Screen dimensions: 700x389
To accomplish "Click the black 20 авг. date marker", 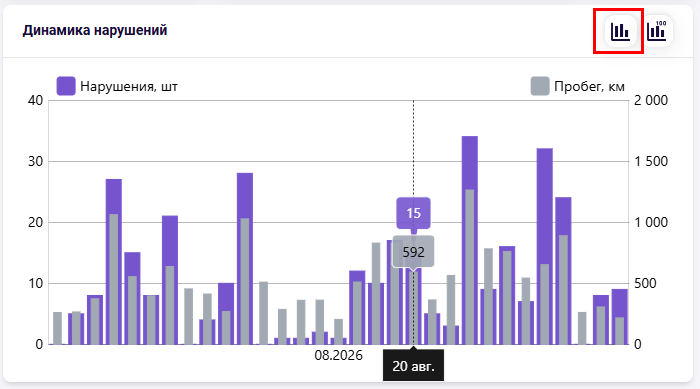I will [x=413, y=366].
